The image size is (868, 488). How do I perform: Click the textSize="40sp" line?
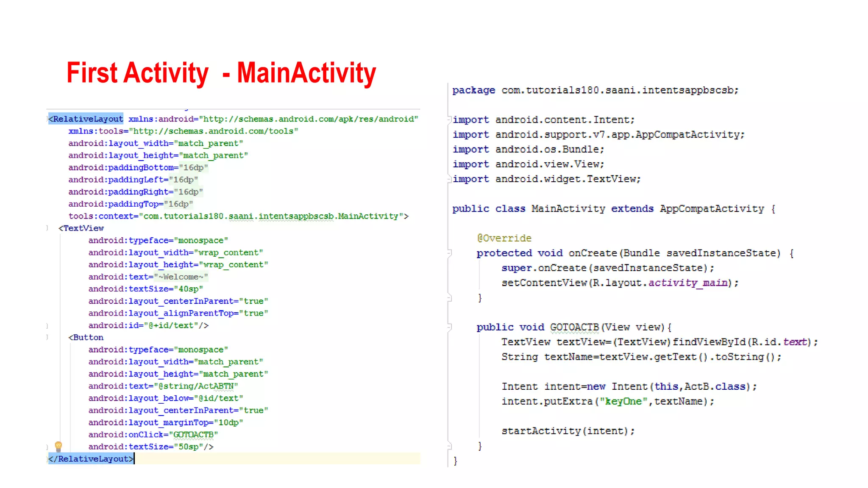(146, 288)
